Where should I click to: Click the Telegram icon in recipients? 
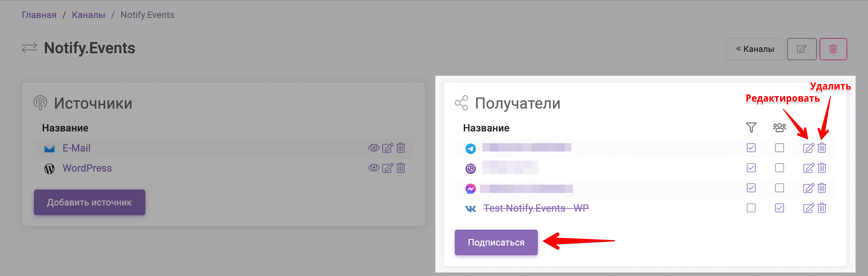(x=471, y=149)
